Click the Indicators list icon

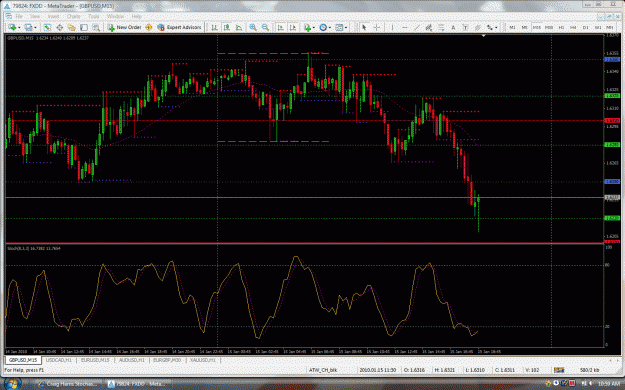[x=307, y=28]
